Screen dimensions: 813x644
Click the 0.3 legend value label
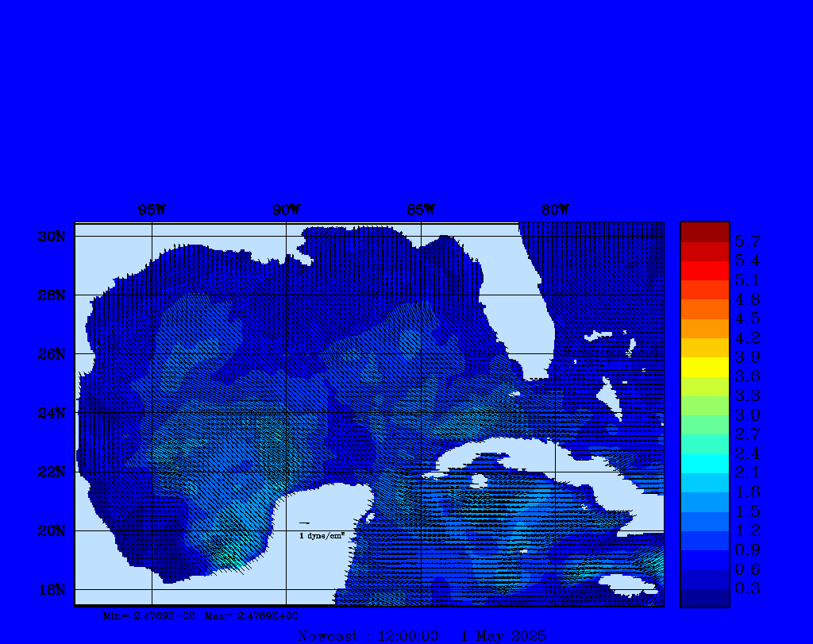747,588
